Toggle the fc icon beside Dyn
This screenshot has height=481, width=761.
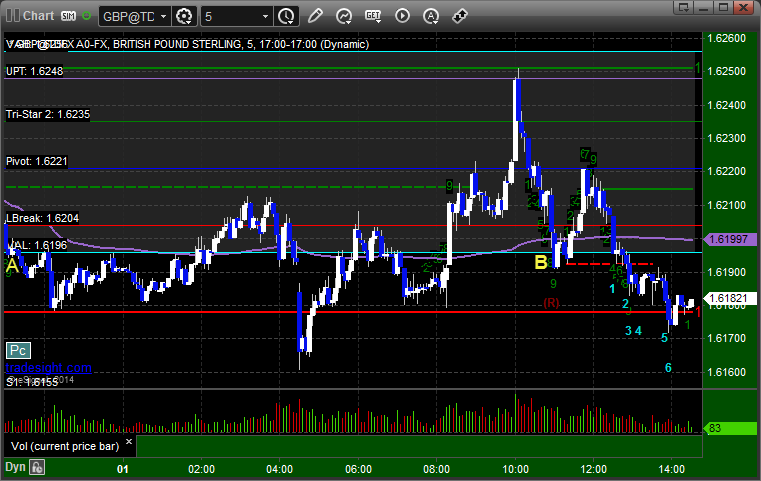point(38,466)
